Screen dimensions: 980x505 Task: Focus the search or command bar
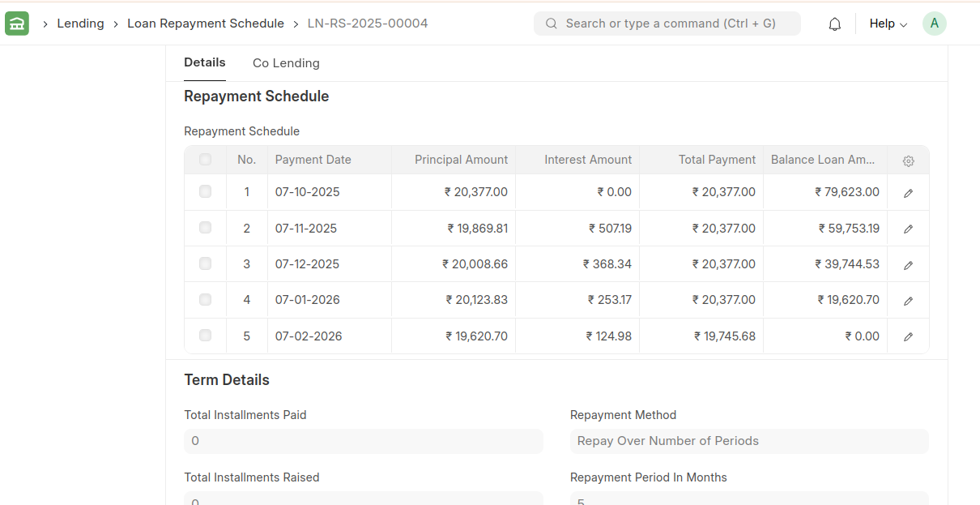667,24
